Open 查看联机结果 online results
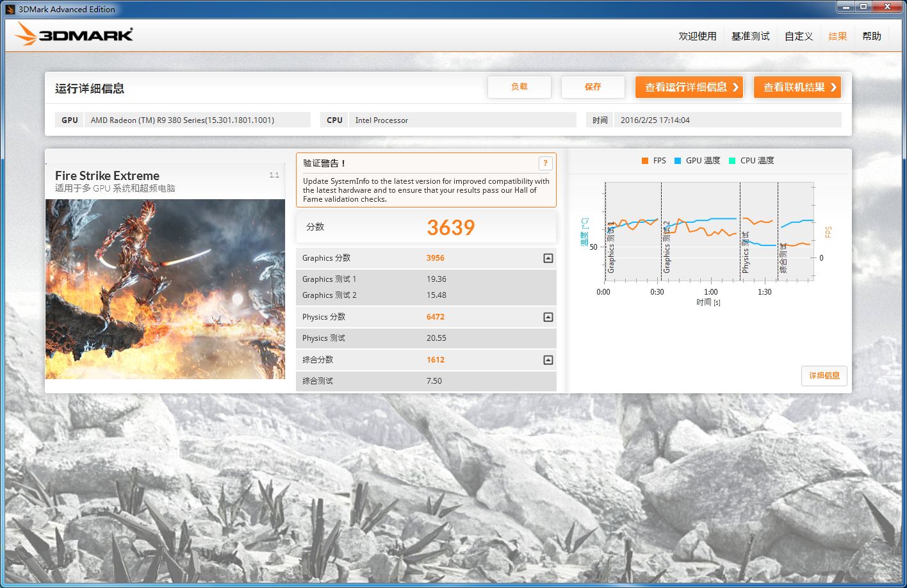The width and height of the screenshot is (907, 588). click(797, 87)
